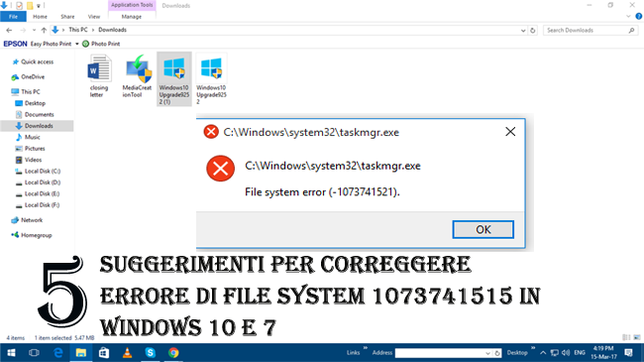Click the network tray icon
The height and width of the screenshot is (362, 644).
click(x=555, y=353)
